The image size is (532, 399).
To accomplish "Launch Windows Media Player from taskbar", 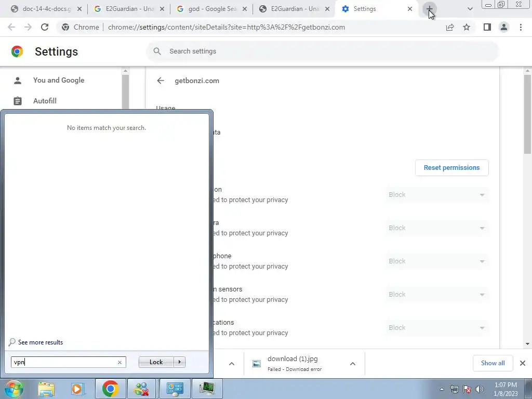I will 77,389.
